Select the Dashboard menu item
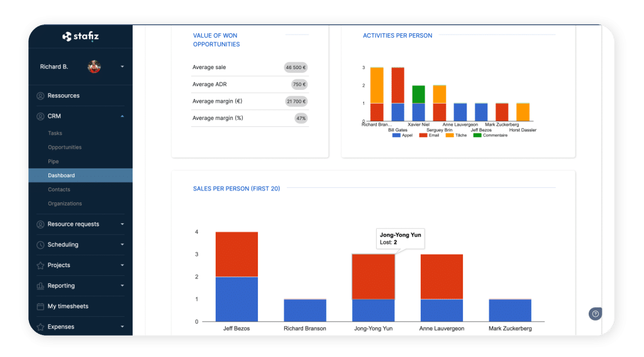 [x=80, y=175]
